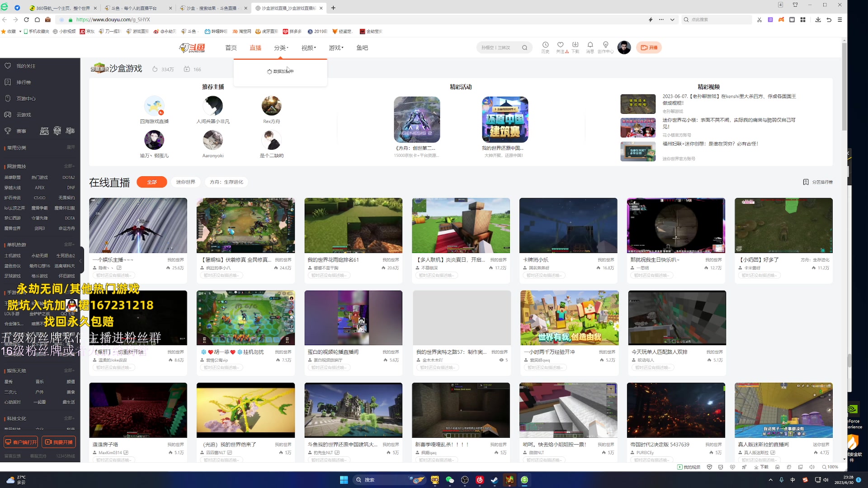This screenshot has width=868, height=488.
Task: Select the 迷你世界 filter pill
Action: coord(185,182)
